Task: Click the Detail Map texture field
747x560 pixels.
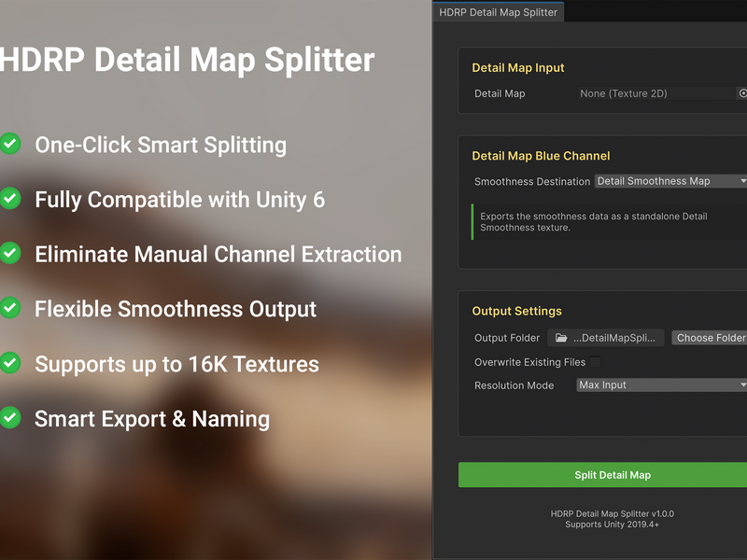Action: coord(655,93)
